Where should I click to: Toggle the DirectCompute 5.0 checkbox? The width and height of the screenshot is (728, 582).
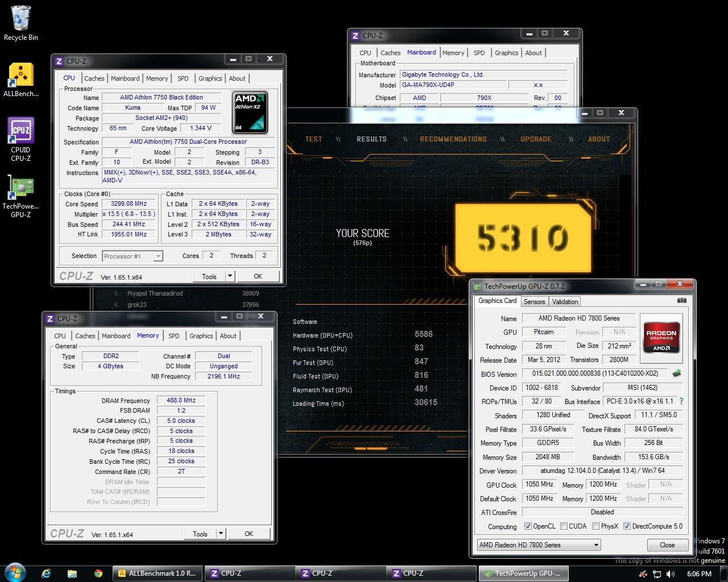pos(627,526)
